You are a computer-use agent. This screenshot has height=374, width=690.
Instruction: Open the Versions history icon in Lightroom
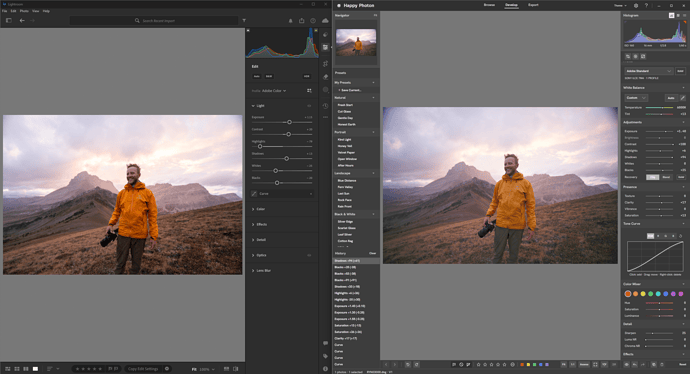(325, 106)
